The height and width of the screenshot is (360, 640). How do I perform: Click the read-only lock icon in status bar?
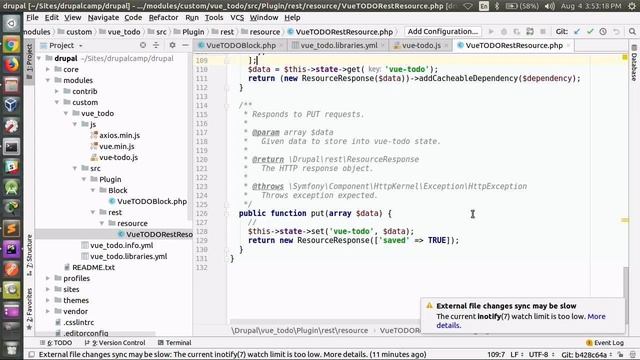click(620, 354)
